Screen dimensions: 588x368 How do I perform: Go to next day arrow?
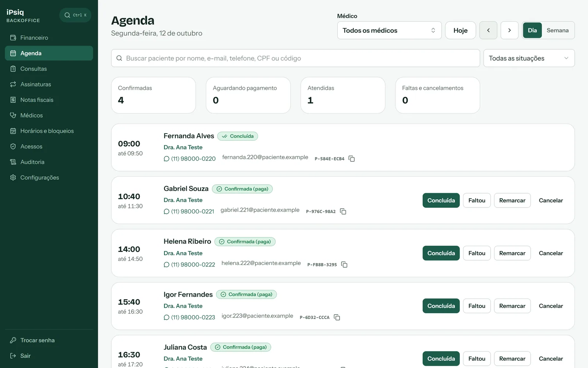pos(509,30)
